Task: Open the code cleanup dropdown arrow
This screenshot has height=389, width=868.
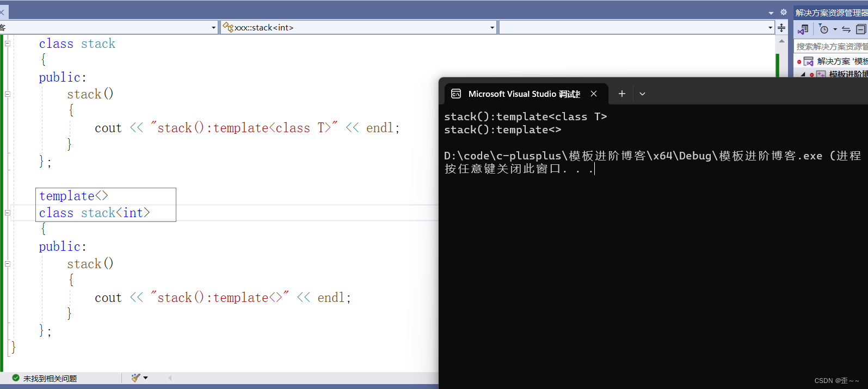Action: point(145,378)
